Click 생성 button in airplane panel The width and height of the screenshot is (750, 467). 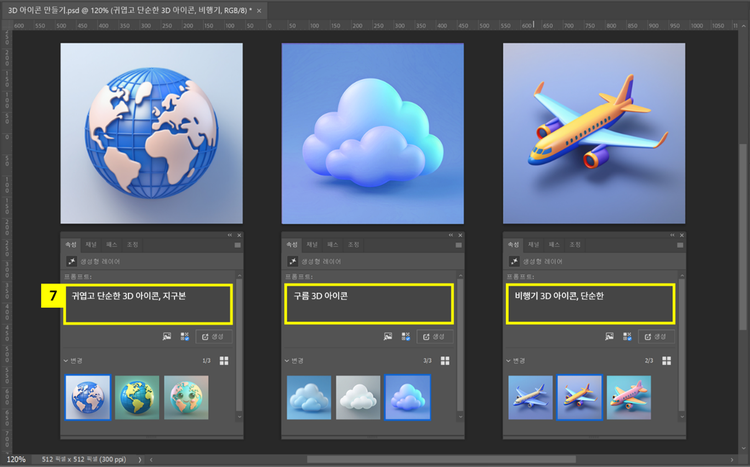pos(656,337)
